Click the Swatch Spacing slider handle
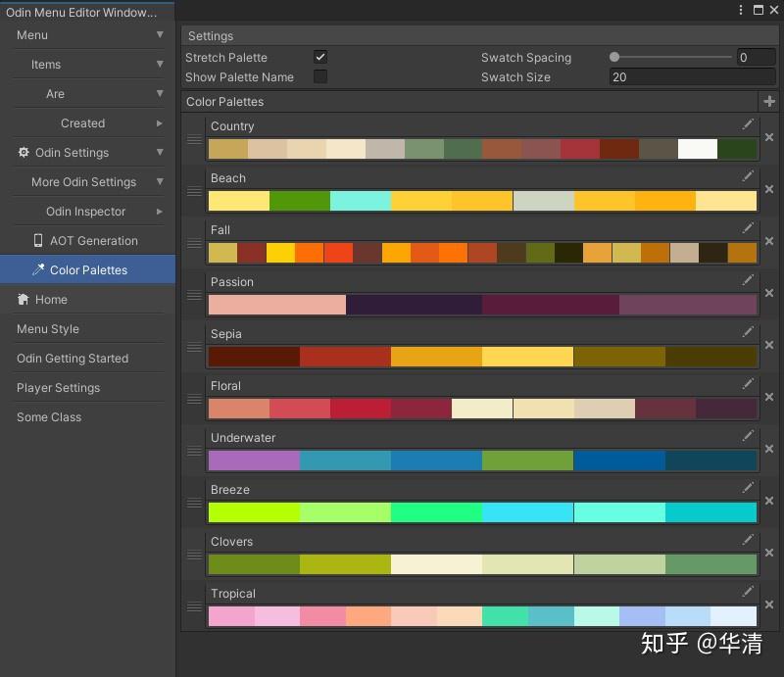Image resolution: width=784 pixels, height=677 pixels. pos(614,58)
